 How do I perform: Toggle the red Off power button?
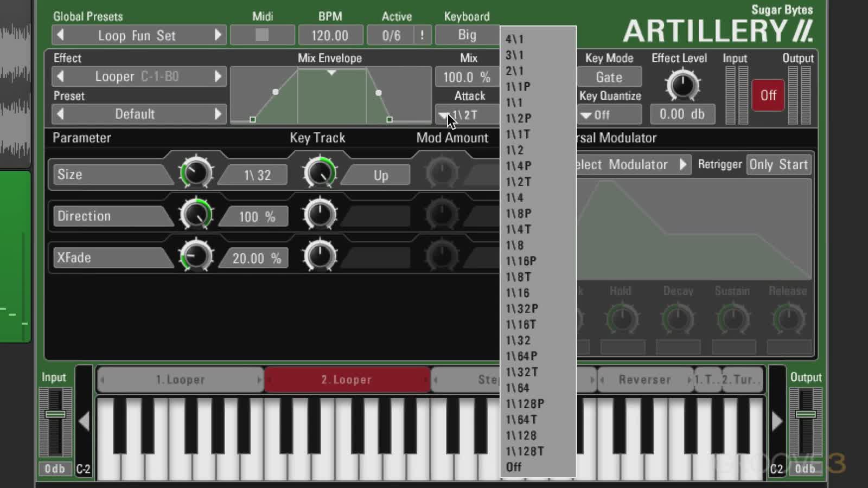(x=768, y=95)
